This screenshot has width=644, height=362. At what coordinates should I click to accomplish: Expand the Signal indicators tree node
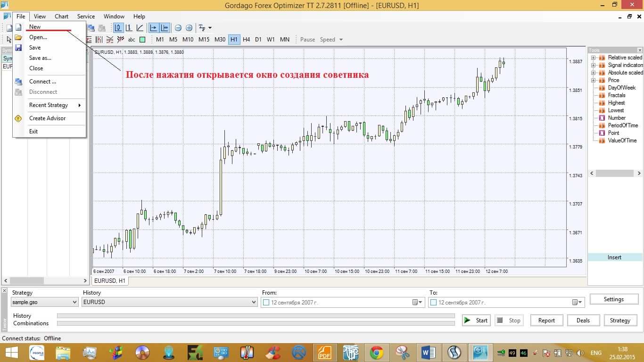click(593, 65)
